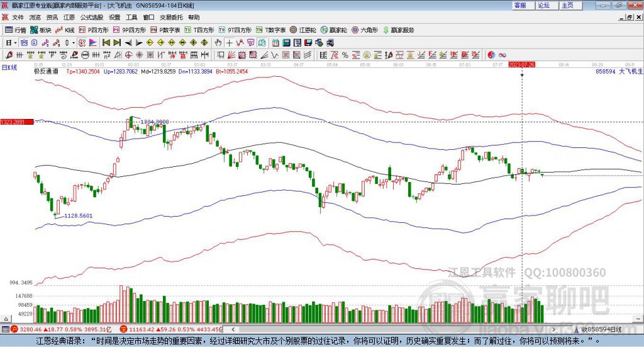Expand the candlestick style dropdown arrow
The width and height of the screenshot is (644, 347).
click(x=74, y=43)
